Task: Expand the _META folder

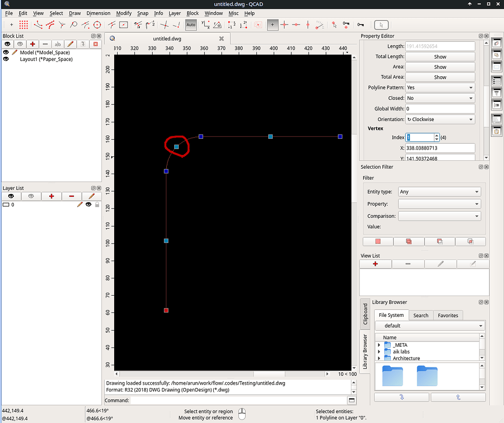Action: tap(379, 345)
